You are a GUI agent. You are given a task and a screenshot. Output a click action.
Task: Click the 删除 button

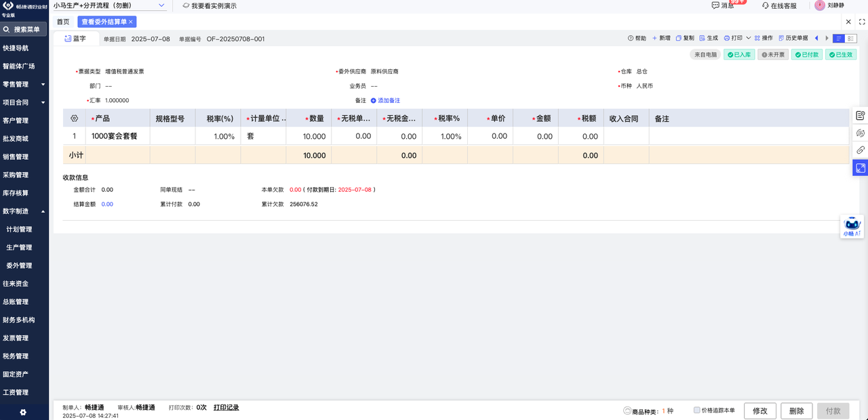coord(797,411)
